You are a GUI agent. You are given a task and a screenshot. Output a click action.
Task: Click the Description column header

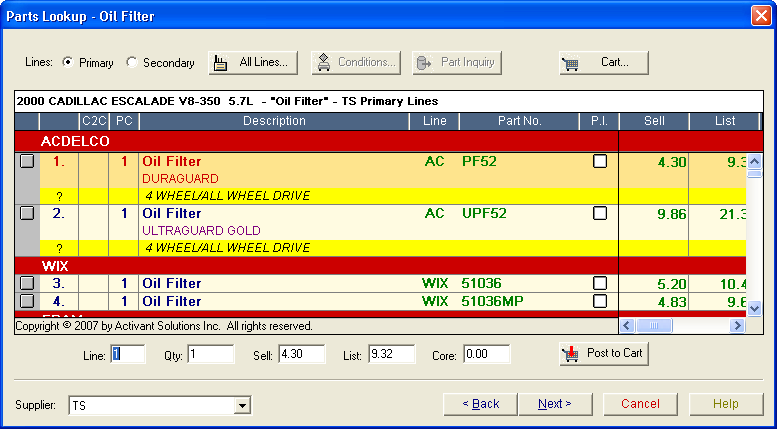point(274,121)
